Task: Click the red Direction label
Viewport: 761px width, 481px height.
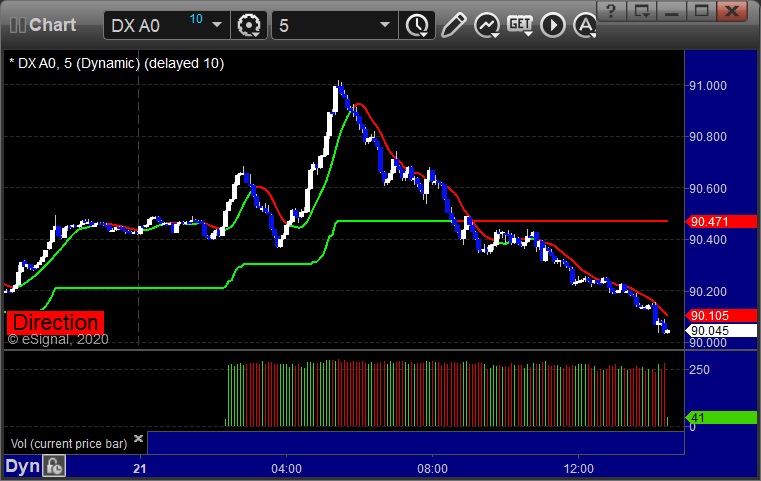Action: [56, 323]
